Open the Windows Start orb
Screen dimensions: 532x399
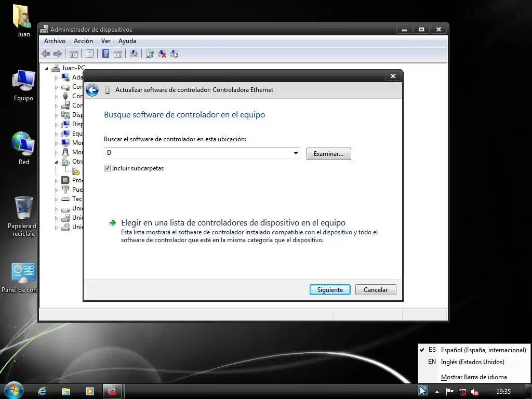click(x=14, y=391)
